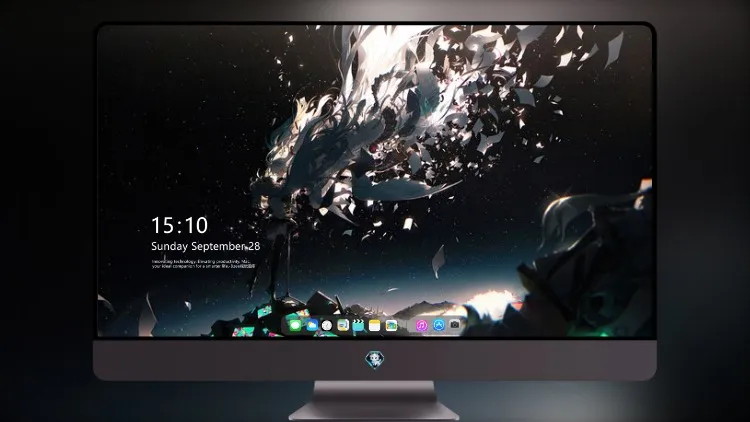Launch the pink iTunes music icon
750x422 pixels.
pyautogui.click(x=421, y=325)
